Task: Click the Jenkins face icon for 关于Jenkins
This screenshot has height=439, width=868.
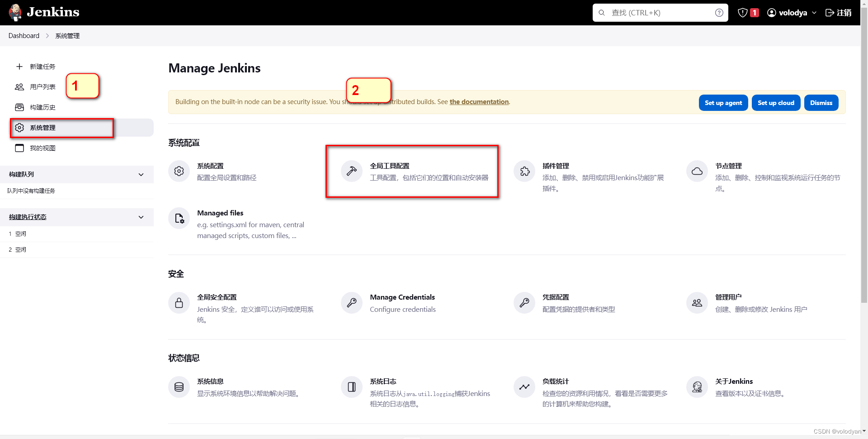Action: pyautogui.click(x=697, y=387)
